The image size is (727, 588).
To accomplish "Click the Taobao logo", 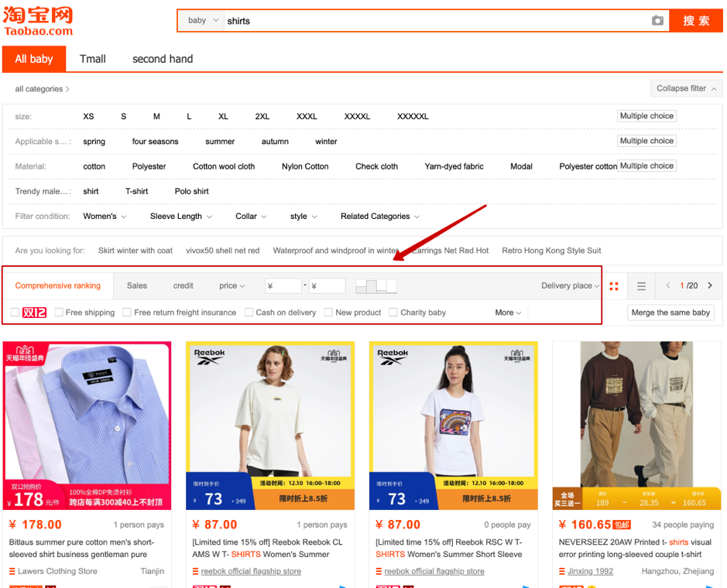I will coord(38,21).
